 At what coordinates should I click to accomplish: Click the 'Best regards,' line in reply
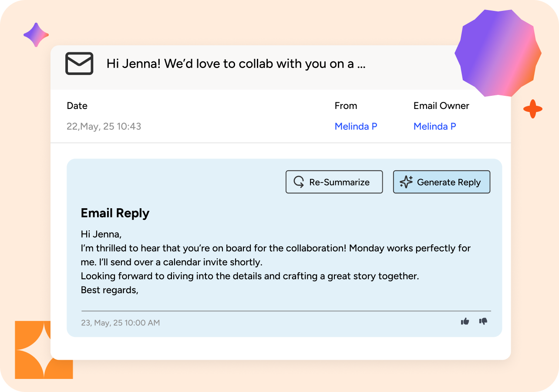(x=110, y=290)
